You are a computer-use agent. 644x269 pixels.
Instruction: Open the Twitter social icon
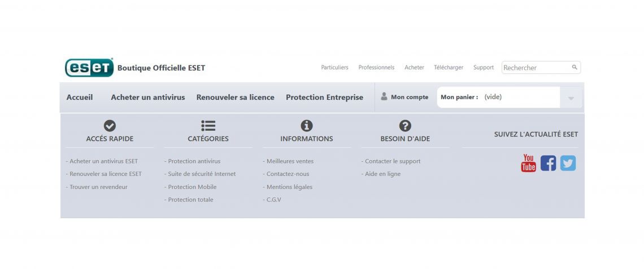[568, 163]
